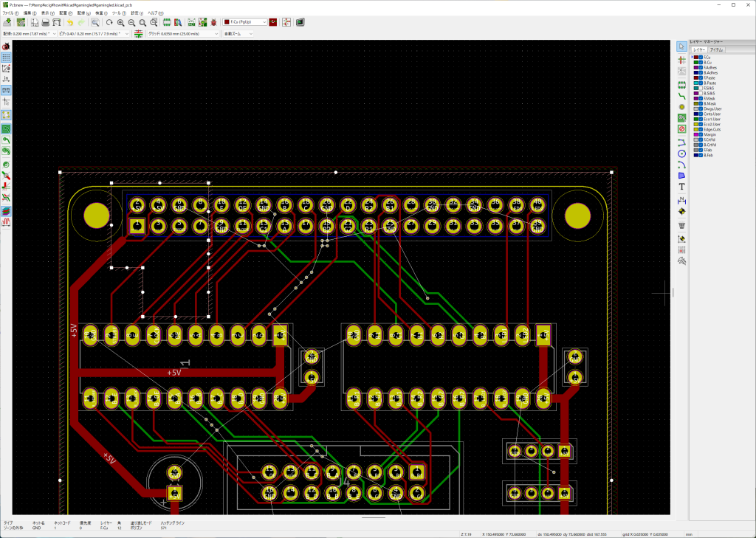Click the F.Mask layer color swatch

pos(695,99)
